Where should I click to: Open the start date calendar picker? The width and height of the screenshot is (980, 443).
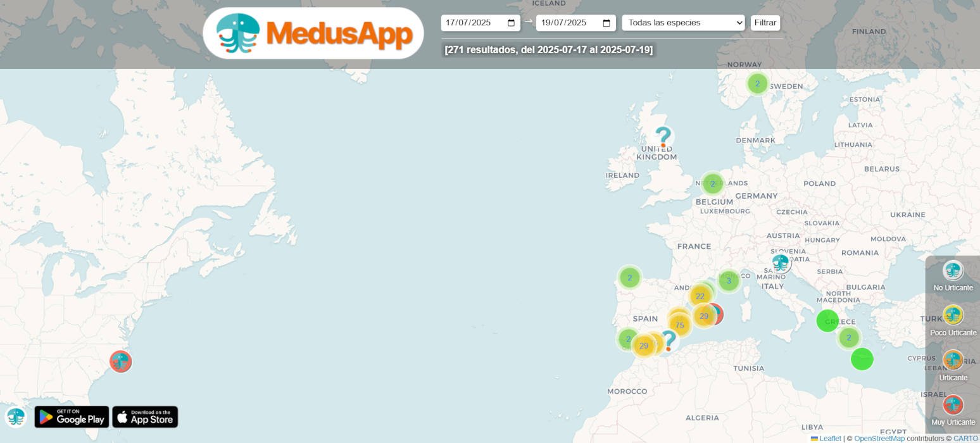512,23
